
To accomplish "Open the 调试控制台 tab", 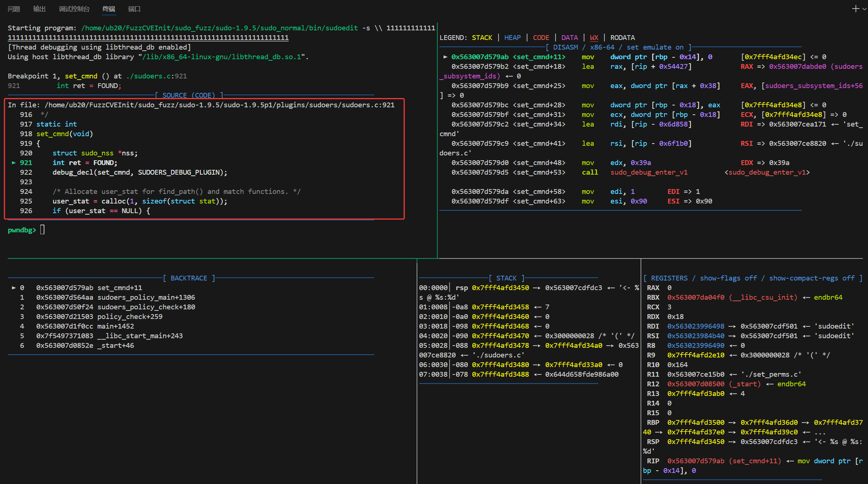I will (74, 9).
